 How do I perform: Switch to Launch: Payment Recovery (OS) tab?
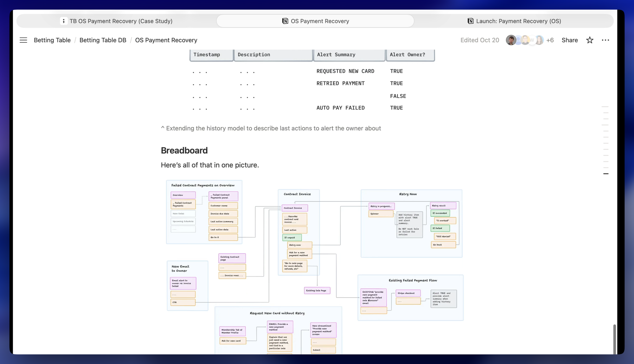click(x=518, y=21)
